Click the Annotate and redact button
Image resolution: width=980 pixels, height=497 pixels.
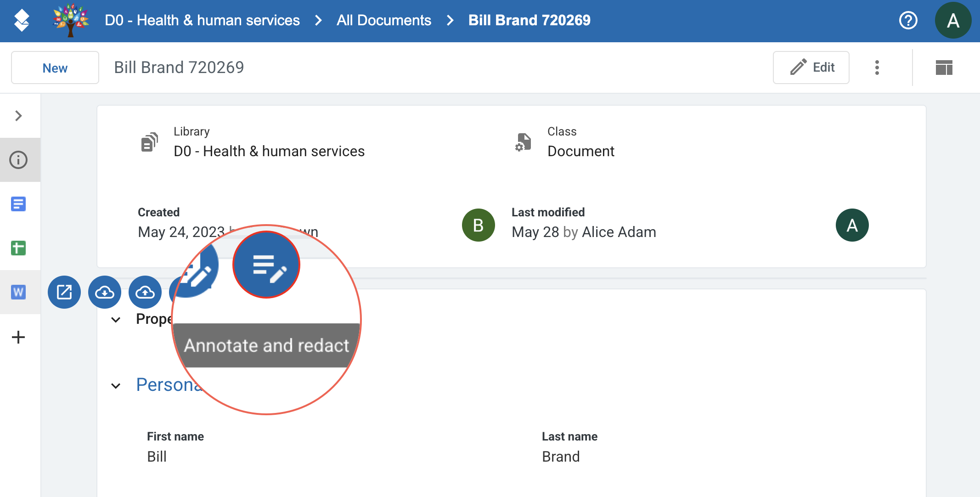[266, 265]
